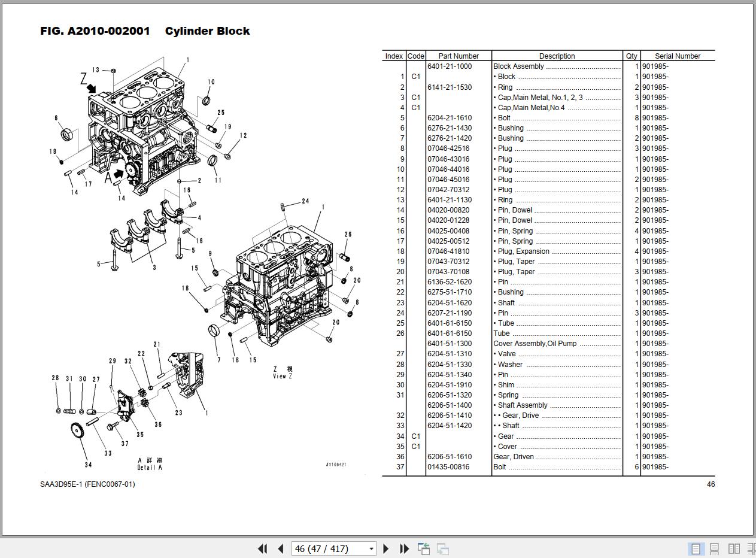Click the Cylinder Block figure title
This screenshot has width=756, height=558.
pos(207,31)
